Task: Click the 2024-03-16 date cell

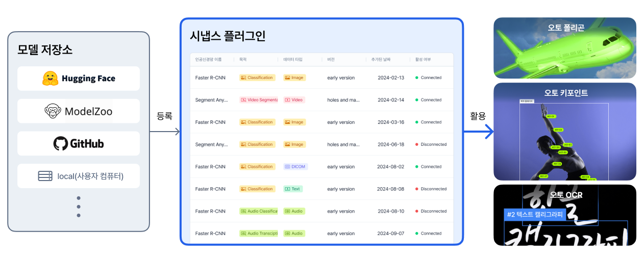Action: [391, 122]
